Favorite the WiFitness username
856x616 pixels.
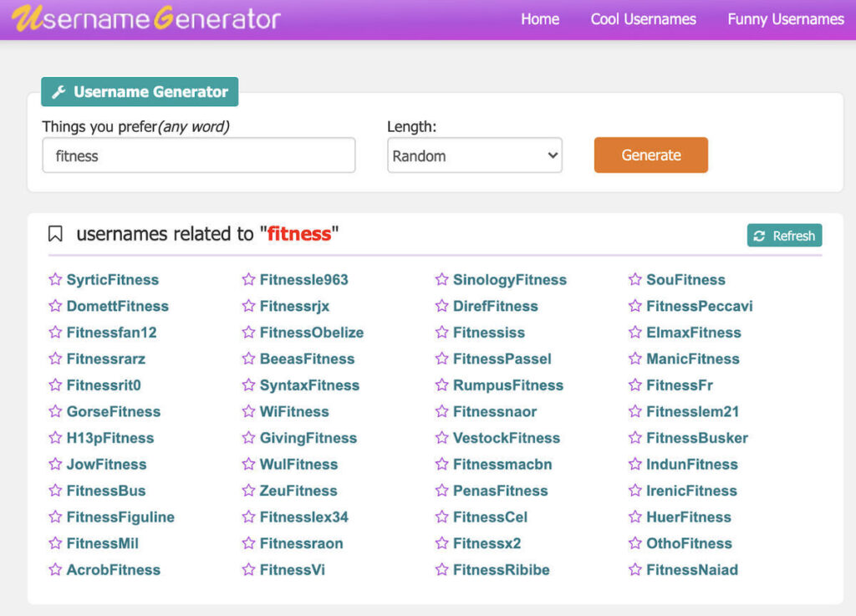click(248, 411)
